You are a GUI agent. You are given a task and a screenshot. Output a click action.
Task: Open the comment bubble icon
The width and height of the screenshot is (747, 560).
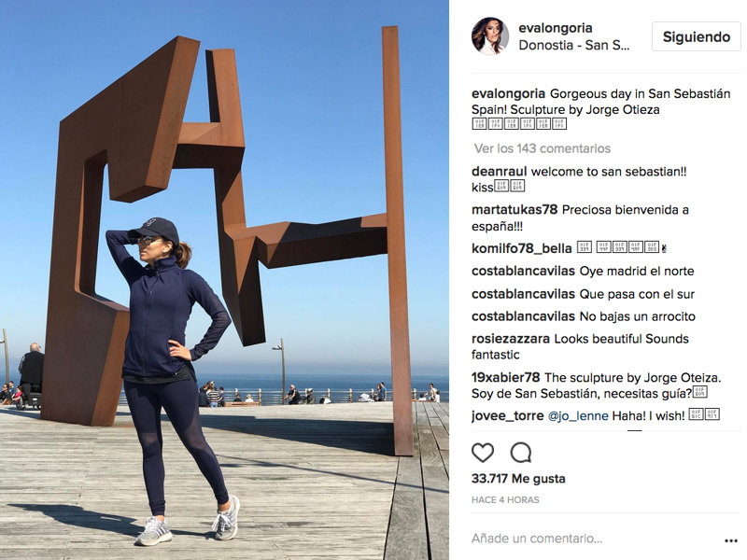[521, 453]
